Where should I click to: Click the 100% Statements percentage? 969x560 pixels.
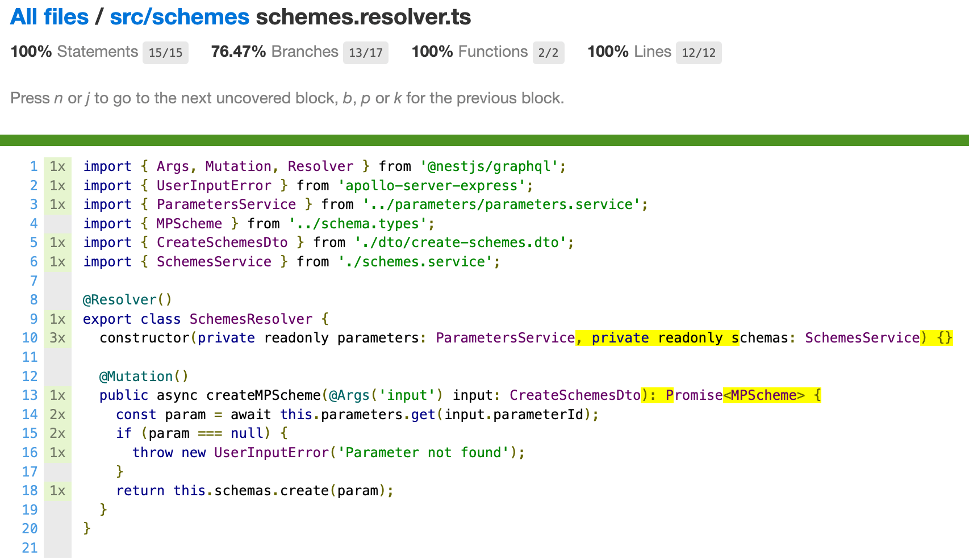(x=31, y=52)
